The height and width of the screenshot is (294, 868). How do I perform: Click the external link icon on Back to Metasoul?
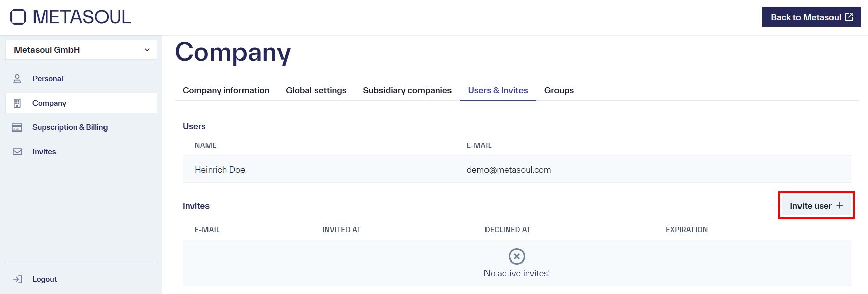point(849,17)
